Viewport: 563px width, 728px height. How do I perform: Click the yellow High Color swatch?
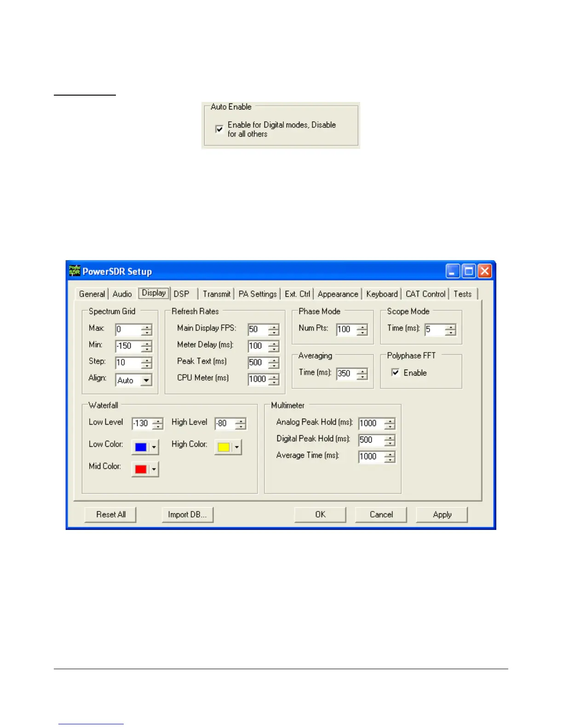[x=224, y=447]
